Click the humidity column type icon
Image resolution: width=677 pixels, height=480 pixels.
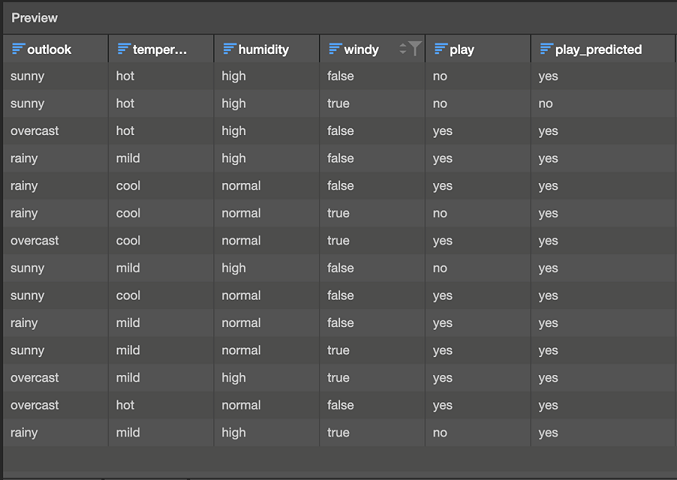[x=230, y=49]
